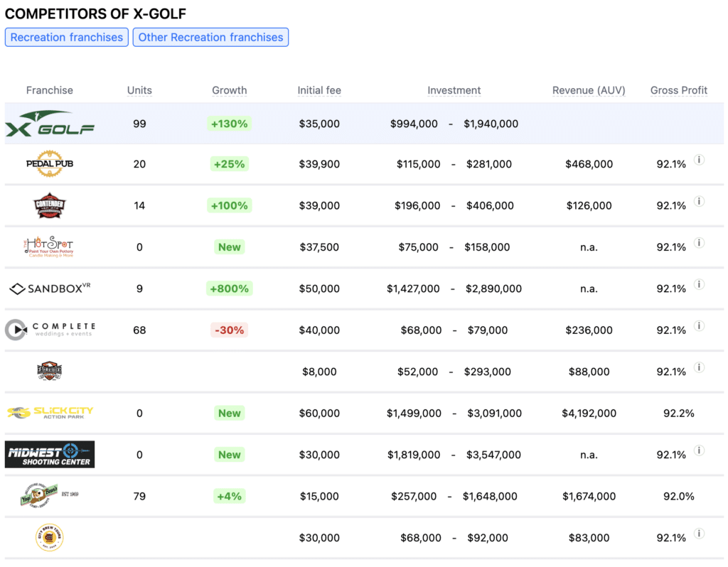Screen dimensions: 728x567
Task: Open the Other Recreation franchises tag
Action: (210, 37)
